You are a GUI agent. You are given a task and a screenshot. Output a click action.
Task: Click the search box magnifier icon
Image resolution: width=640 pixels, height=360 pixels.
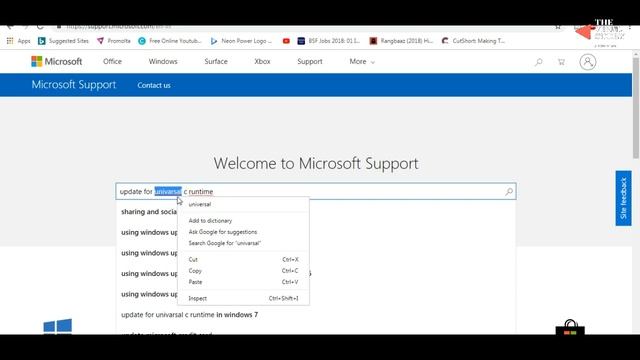[509, 191]
